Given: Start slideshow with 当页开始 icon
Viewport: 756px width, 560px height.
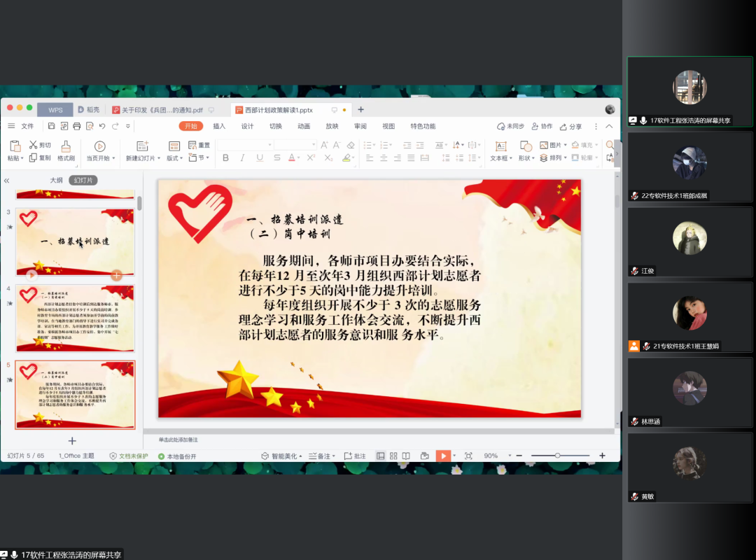Looking at the screenshot, I should click(x=99, y=146).
